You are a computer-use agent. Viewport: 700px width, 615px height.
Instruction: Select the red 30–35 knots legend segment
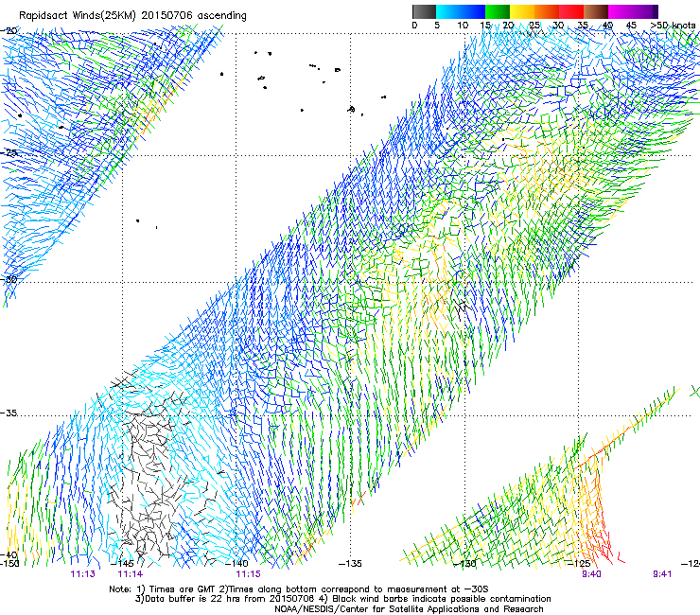coord(571,11)
